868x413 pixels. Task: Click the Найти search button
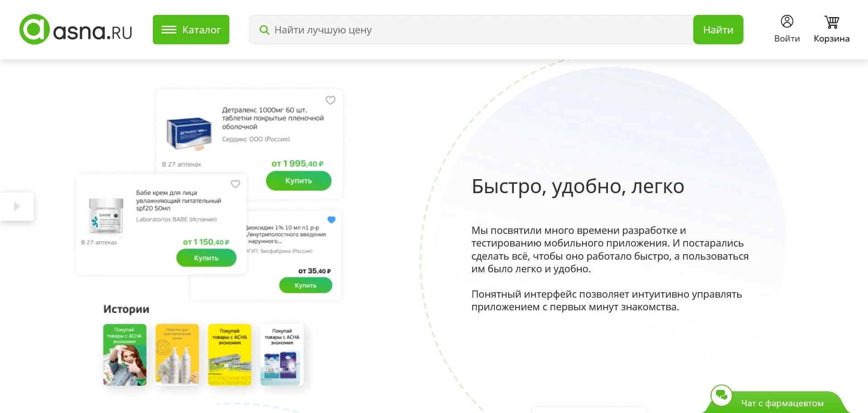click(718, 29)
